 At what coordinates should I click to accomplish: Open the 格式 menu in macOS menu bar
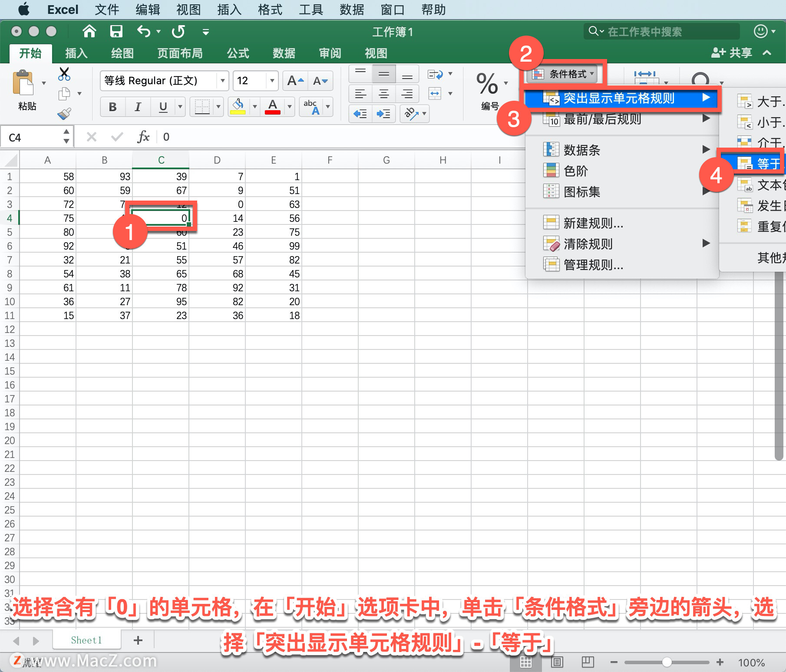coord(270,10)
